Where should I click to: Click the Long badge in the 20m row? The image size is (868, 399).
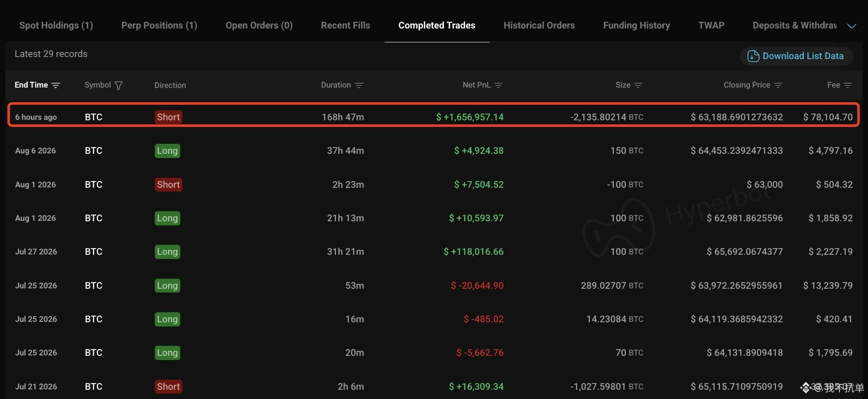click(167, 352)
